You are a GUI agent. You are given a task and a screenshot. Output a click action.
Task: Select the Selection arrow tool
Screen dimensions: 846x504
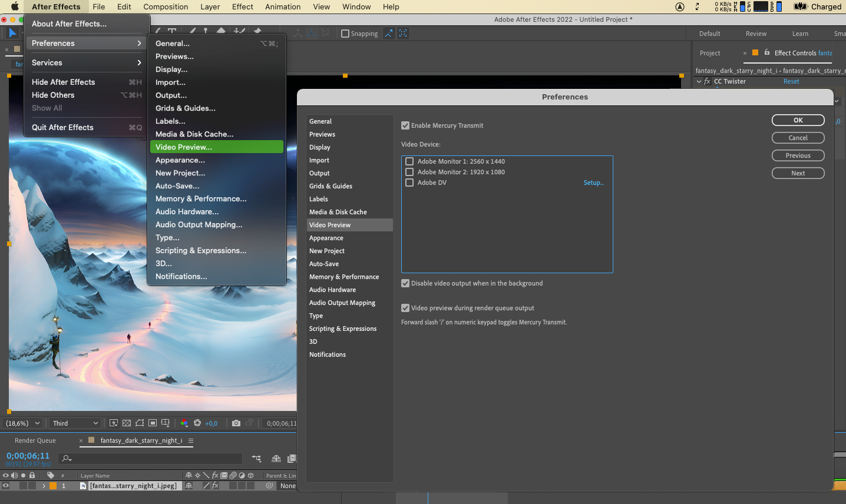point(12,33)
